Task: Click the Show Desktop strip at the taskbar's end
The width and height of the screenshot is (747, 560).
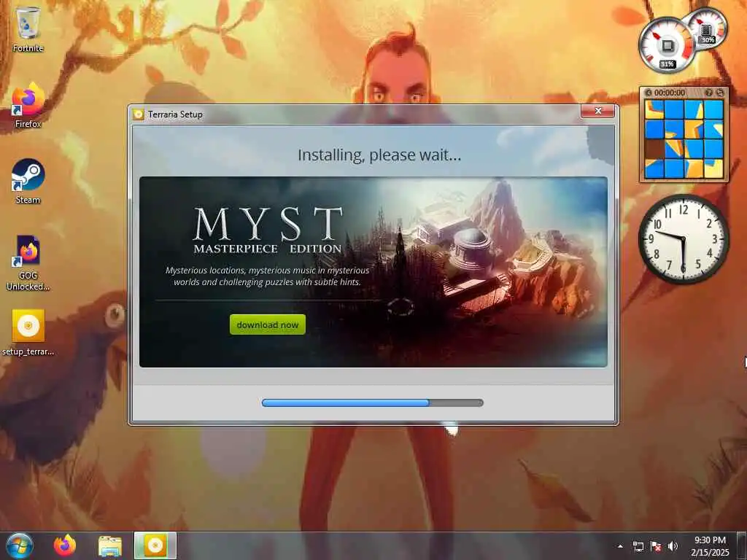Action: coord(742,545)
